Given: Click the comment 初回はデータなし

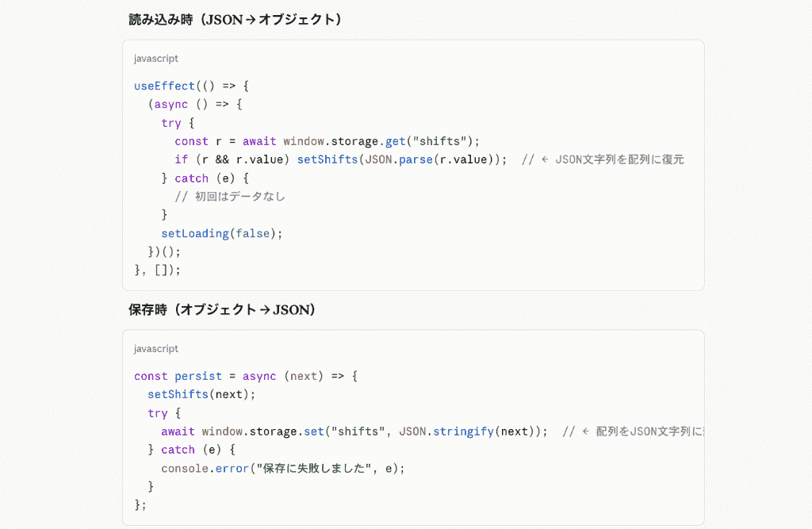Looking at the screenshot, I should [230, 197].
